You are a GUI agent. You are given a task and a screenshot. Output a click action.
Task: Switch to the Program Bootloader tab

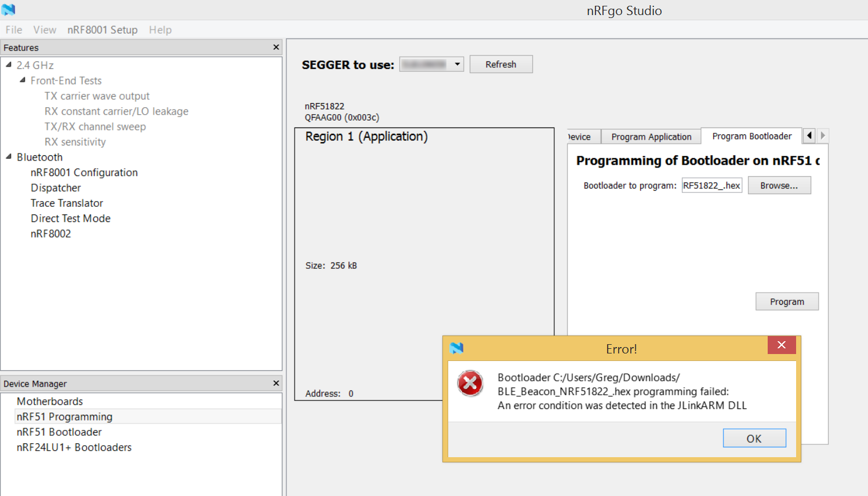tap(751, 136)
